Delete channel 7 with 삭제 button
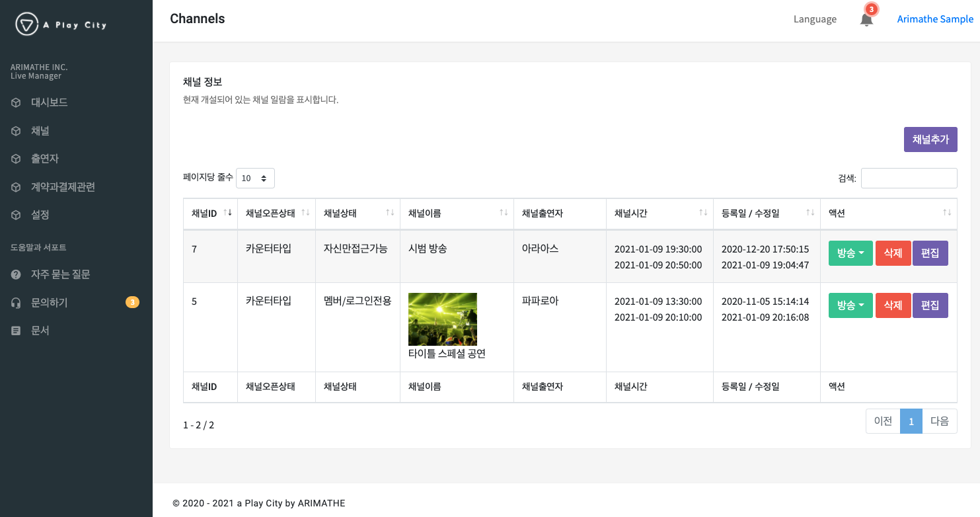 pyautogui.click(x=893, y=253)
